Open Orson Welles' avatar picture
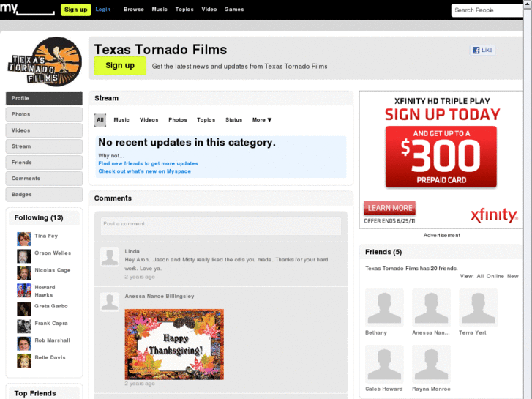 click(23, 256)
